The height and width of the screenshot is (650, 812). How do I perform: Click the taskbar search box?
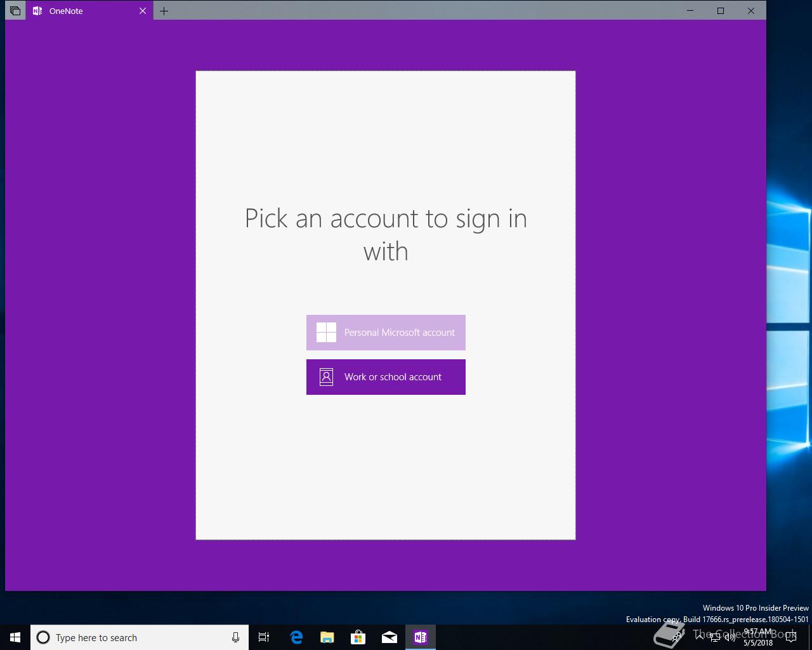tap(140, 637)
